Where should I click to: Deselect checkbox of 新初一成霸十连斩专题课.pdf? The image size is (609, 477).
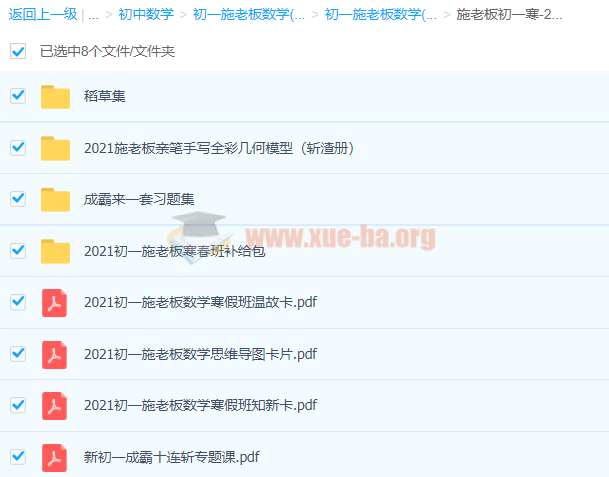tap(18, 457)
